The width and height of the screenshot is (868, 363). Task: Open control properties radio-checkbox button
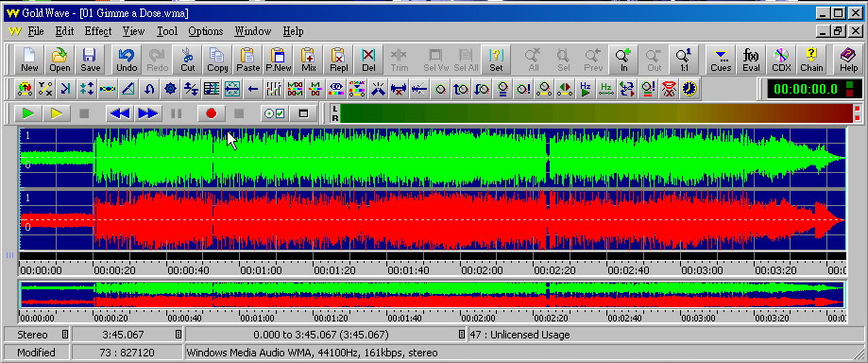pyautogui.click(x=275, y=113)
